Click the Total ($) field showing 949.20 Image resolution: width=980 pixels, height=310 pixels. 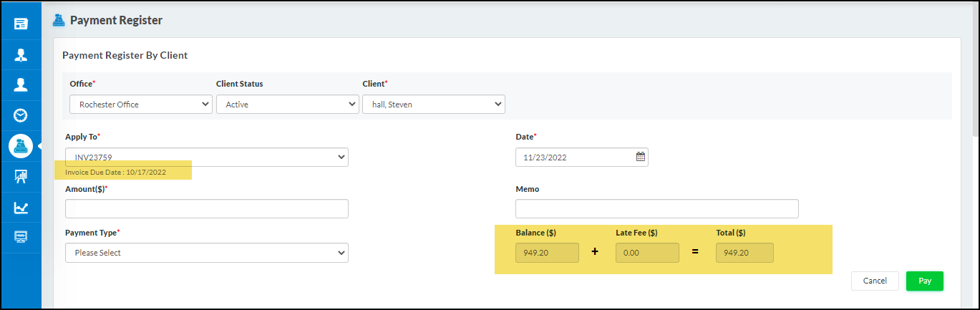point(744,253)
